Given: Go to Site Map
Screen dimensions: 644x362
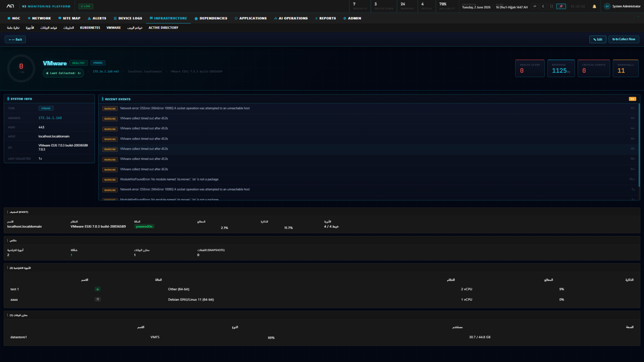Looking at the screenshot, I should click(x=69, y=18).
